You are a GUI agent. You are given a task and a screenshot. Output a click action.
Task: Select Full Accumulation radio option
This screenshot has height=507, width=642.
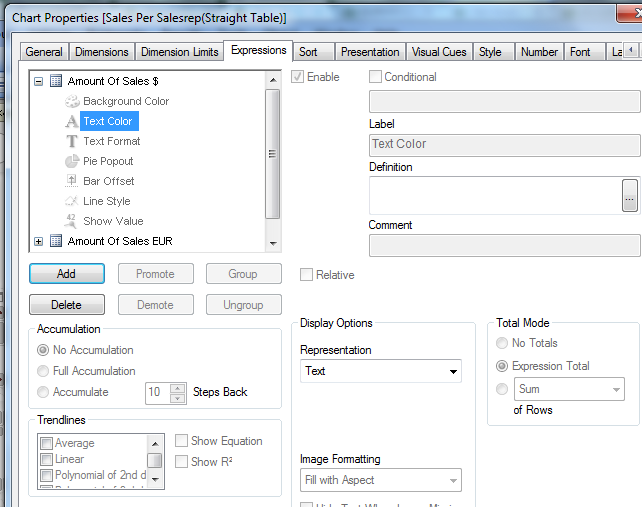pyautogui.click(x=43, y=371)
